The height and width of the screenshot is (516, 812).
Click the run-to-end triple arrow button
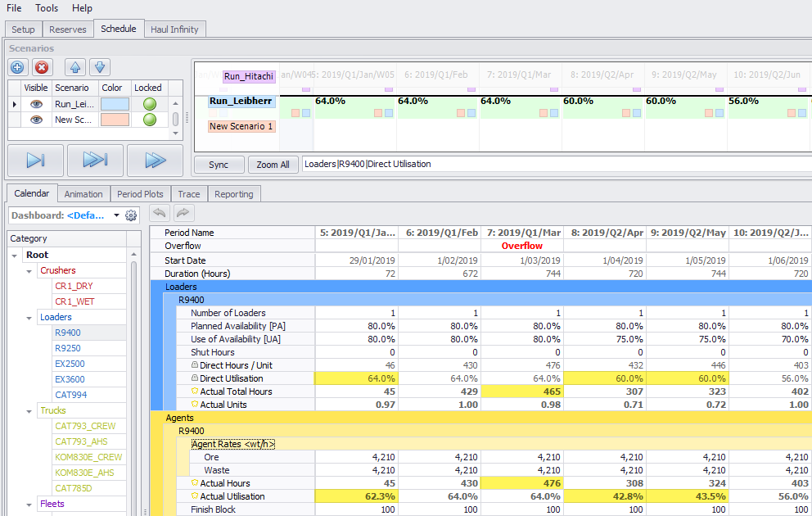pos(95,161)
